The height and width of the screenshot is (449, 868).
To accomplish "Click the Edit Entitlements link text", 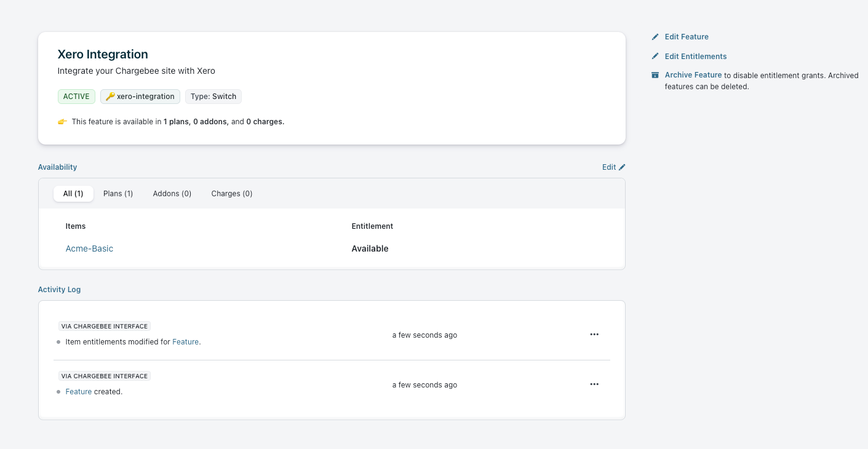I will (x=696, y=57).
